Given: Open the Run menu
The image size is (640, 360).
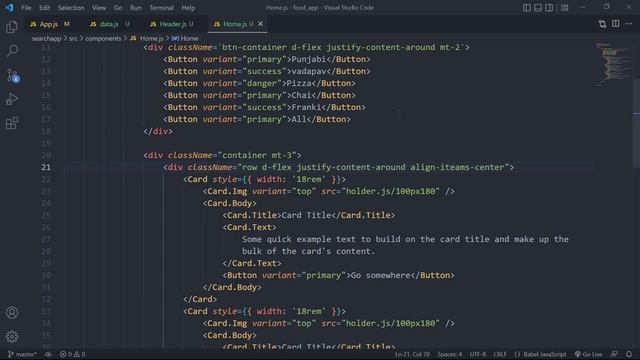Looking at the screenshot, I should click(136, 8).
